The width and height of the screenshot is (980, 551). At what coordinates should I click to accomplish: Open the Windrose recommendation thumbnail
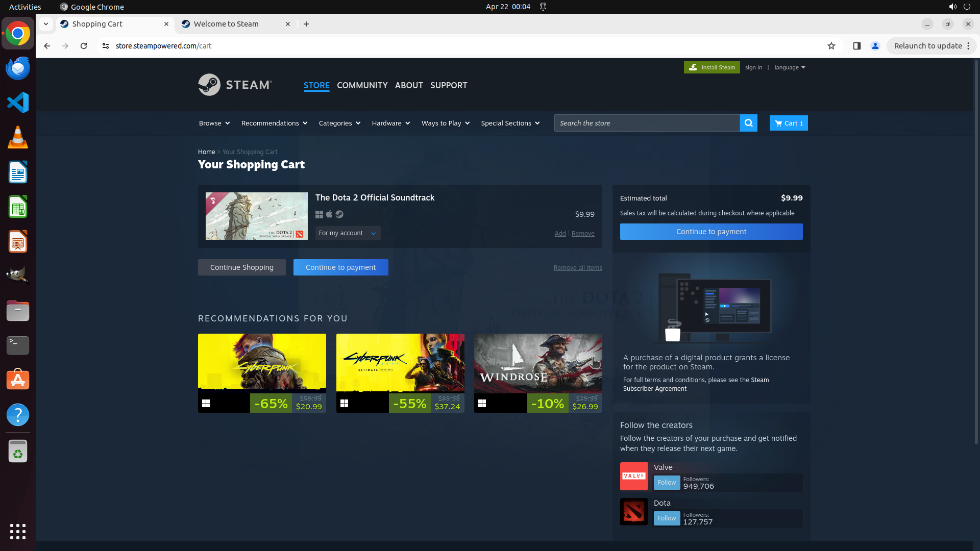pos(537,363)
